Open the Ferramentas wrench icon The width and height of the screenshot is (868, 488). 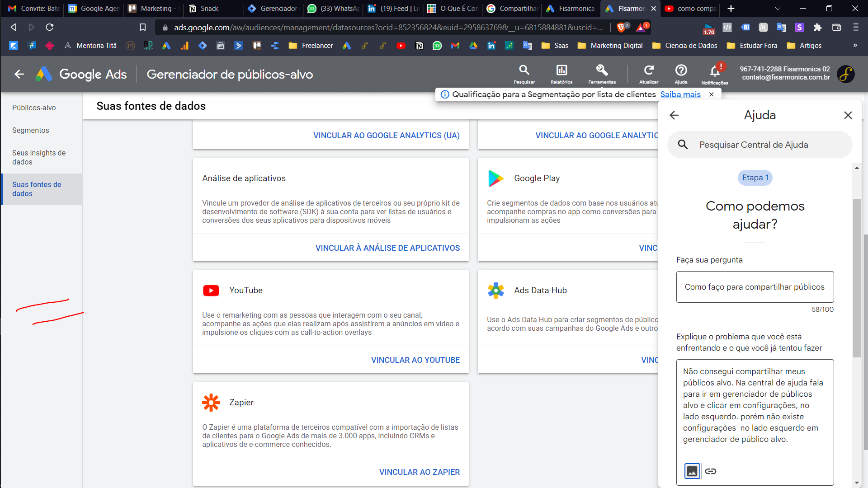(x=602, y=70)
